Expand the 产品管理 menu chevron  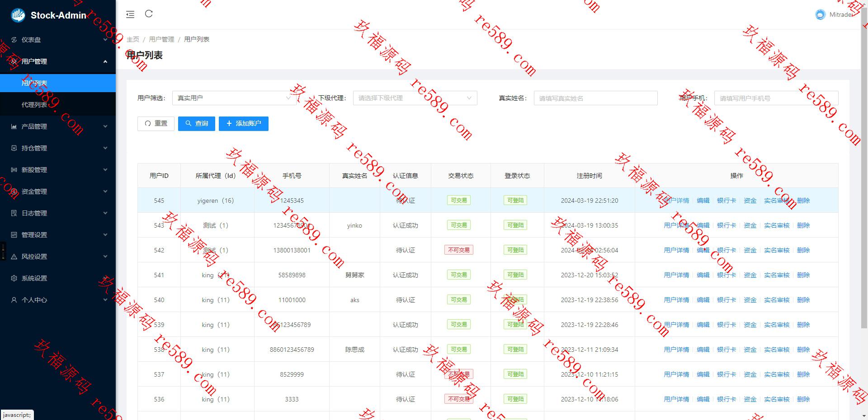105,126
